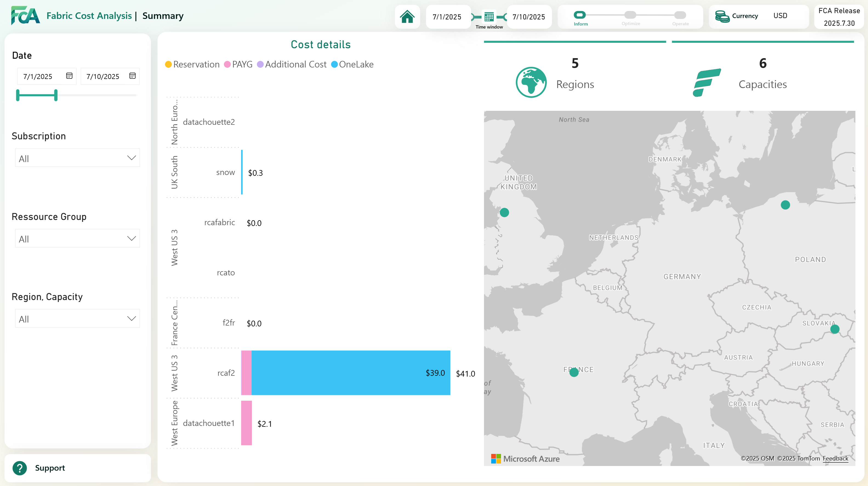Viewport: 868px width, 486px height.
Task: Click the date range slider right handle
Action: [x=56, y=95]
